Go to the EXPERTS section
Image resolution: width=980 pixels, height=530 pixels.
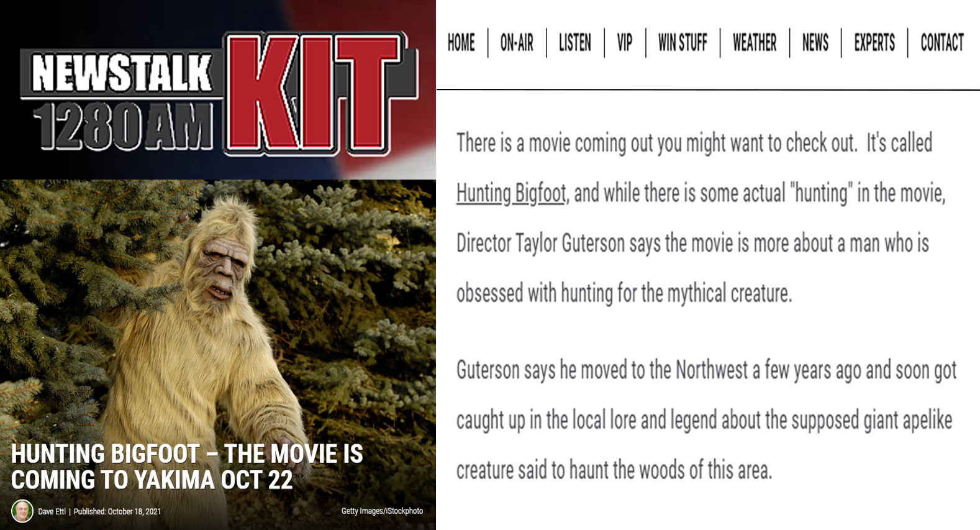point(874,43)
